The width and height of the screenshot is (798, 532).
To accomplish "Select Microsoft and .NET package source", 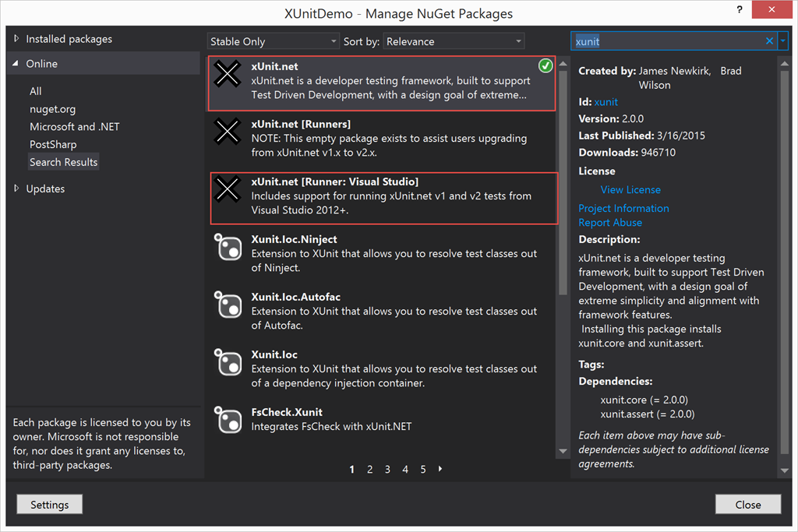I will 75,126.
